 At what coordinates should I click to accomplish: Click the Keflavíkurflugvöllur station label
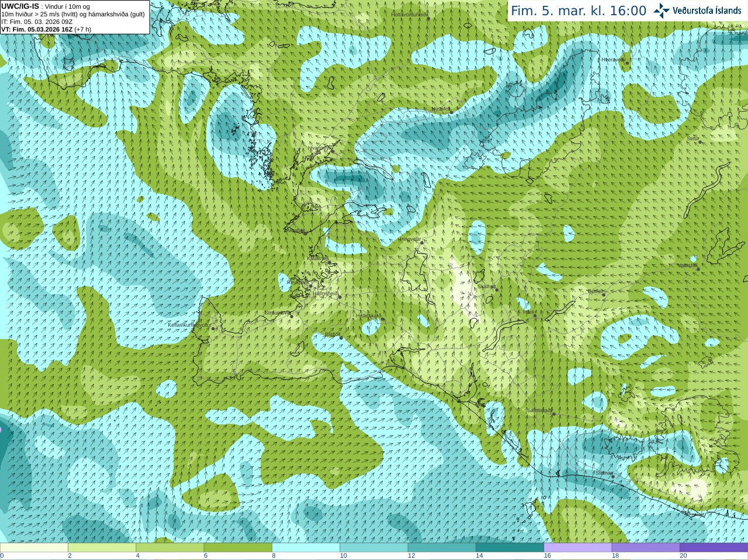[x=189, y=324]
